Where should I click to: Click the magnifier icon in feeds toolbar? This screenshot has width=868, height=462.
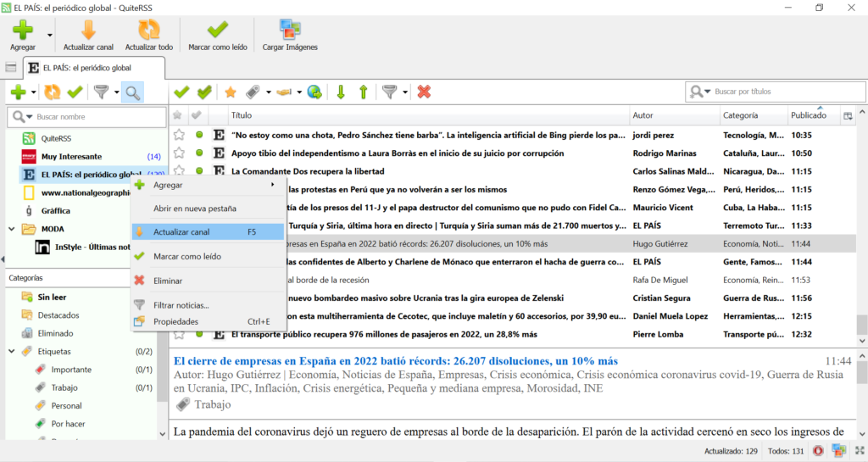[x=132, y=92]
